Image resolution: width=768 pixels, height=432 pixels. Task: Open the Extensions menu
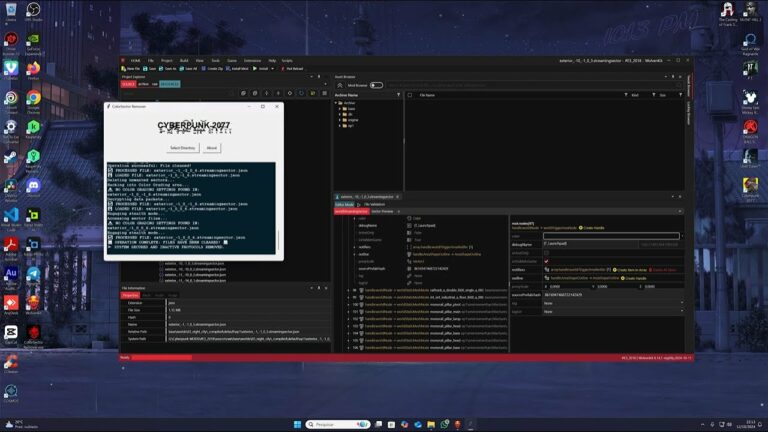(x=252, y=61)
